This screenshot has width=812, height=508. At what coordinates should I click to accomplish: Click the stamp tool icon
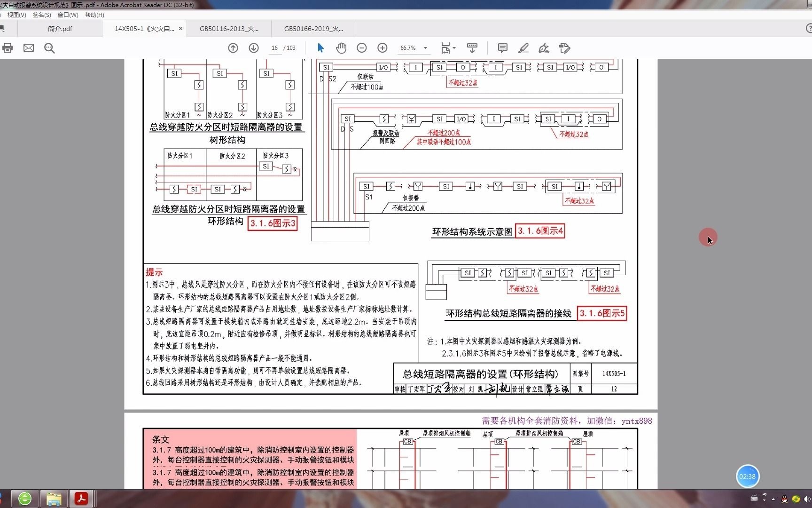click(x=564, y=48)
